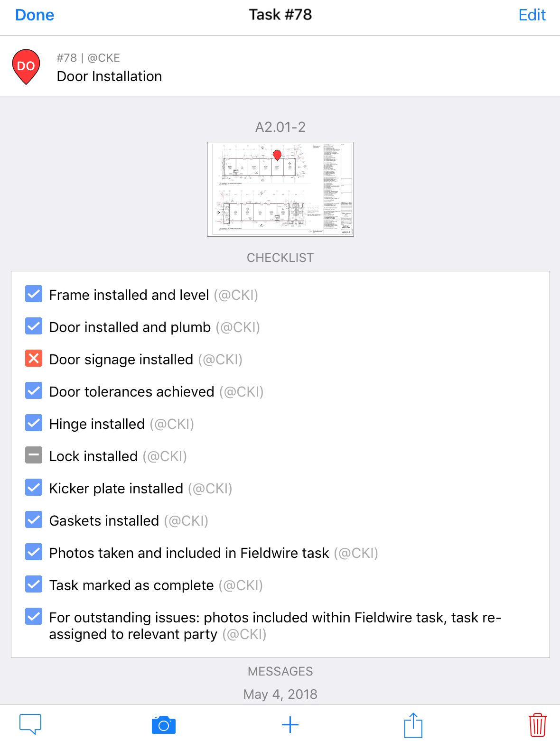Image resolution: width=560 pixels, height=741 pixels.
Task: Tap Edit in the navigation bar
Action: 532,15
